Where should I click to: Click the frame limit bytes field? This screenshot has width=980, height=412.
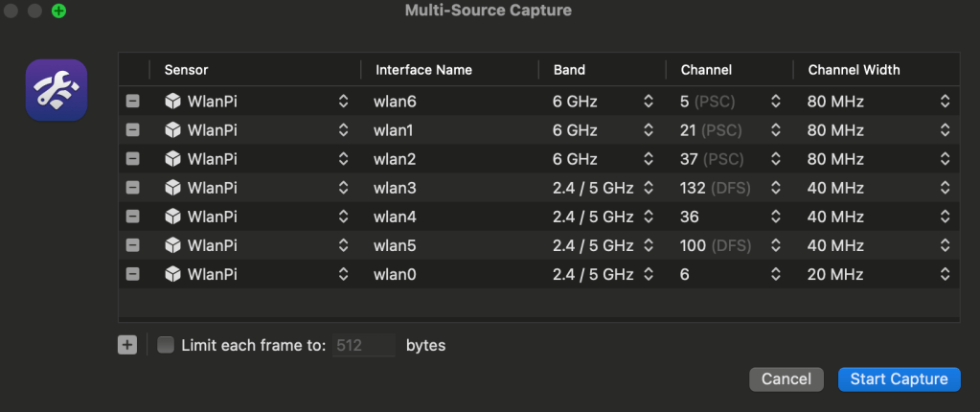(364, 345)
